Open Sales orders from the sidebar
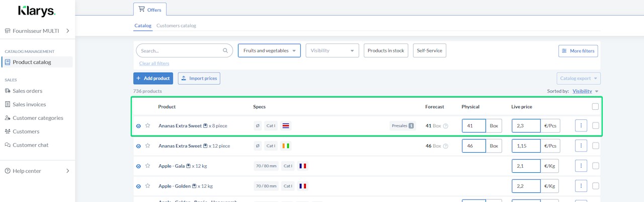This screenshot has width=644, height=202. click(27, 91)
